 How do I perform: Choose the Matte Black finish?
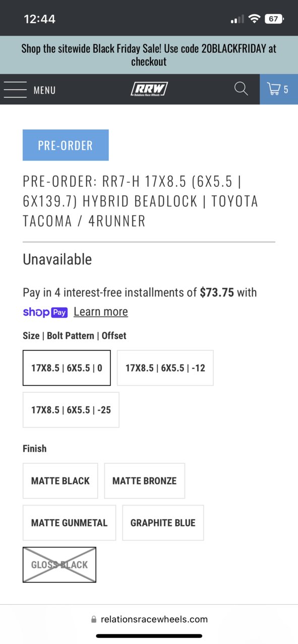click(x=61, y=481)
